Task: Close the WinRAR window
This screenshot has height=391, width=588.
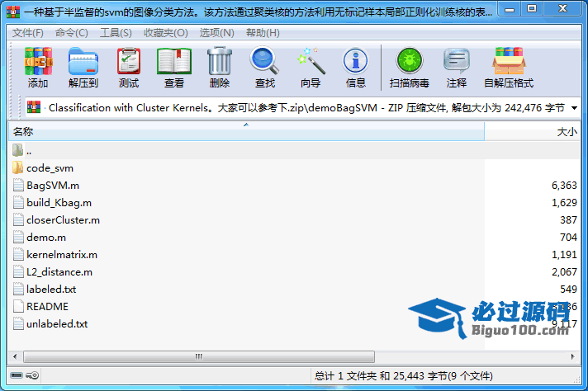Action: [562, 9]
